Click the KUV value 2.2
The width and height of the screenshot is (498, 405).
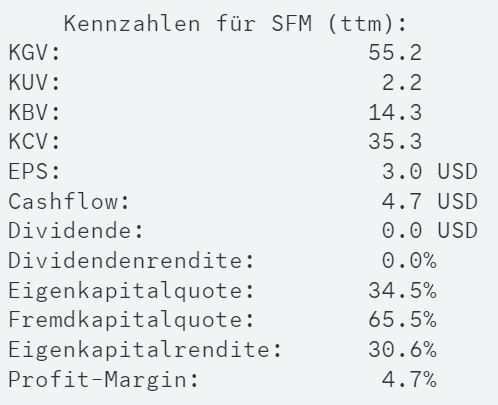click(402, 82)
